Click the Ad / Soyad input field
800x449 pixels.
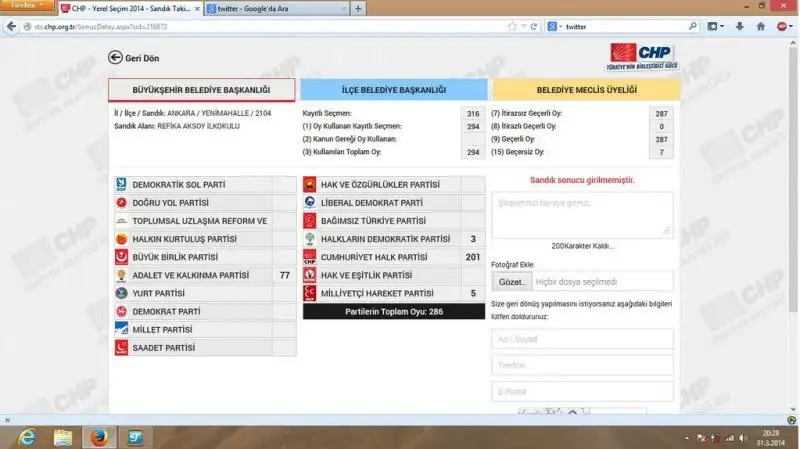coord(582,339)
